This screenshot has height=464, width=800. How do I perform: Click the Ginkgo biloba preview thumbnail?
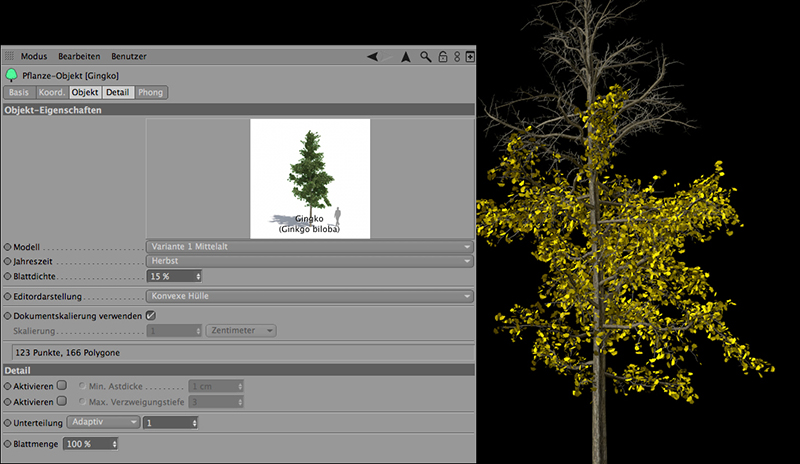pos(310,179)
